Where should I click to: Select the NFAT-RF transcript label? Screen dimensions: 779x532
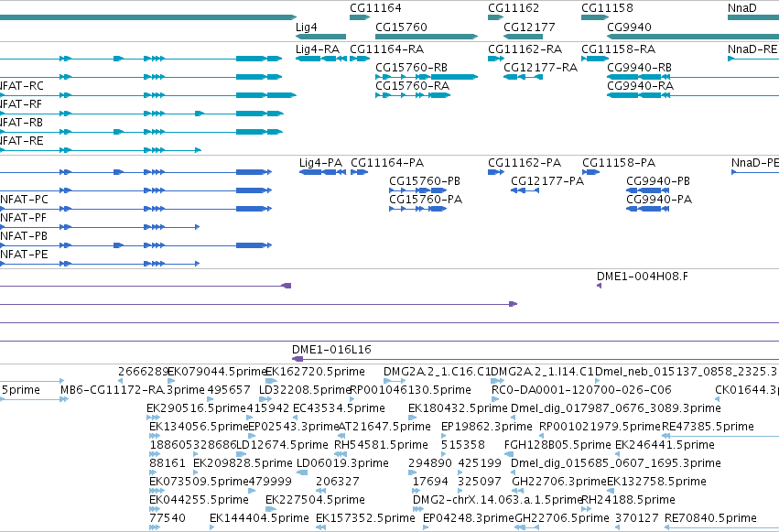coord(20,104)
